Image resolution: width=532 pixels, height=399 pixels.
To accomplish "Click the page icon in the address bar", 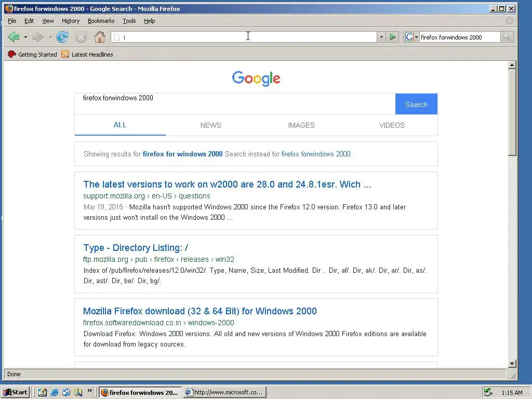I will point(116,37).
